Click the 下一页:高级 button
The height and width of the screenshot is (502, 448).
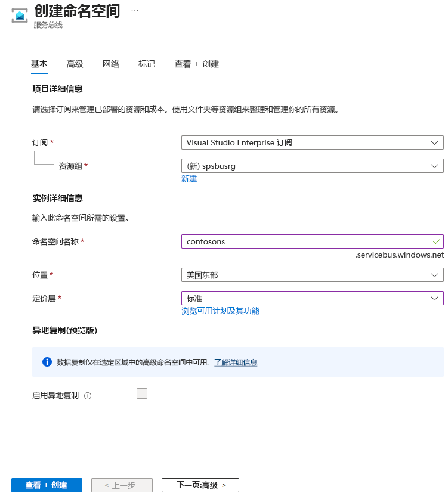coord(200,485)
